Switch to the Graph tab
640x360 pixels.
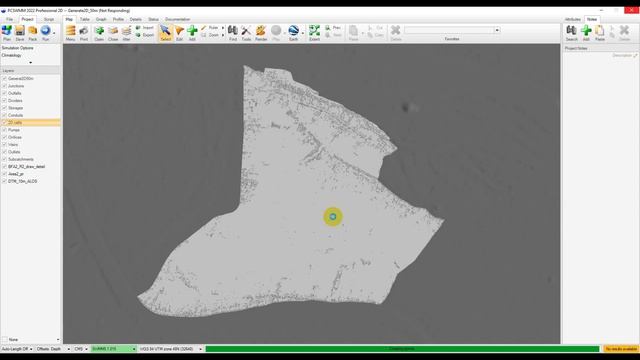[101, 19]
